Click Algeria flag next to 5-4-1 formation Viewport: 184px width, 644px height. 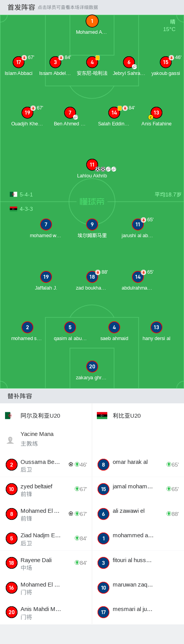click(x=14, y=194)
